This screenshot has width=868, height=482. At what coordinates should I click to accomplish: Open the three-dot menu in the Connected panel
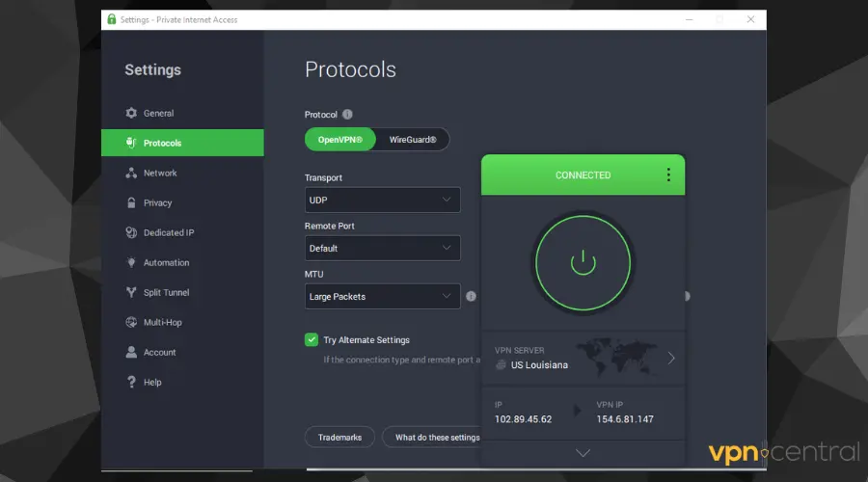[x=667, y=175]
